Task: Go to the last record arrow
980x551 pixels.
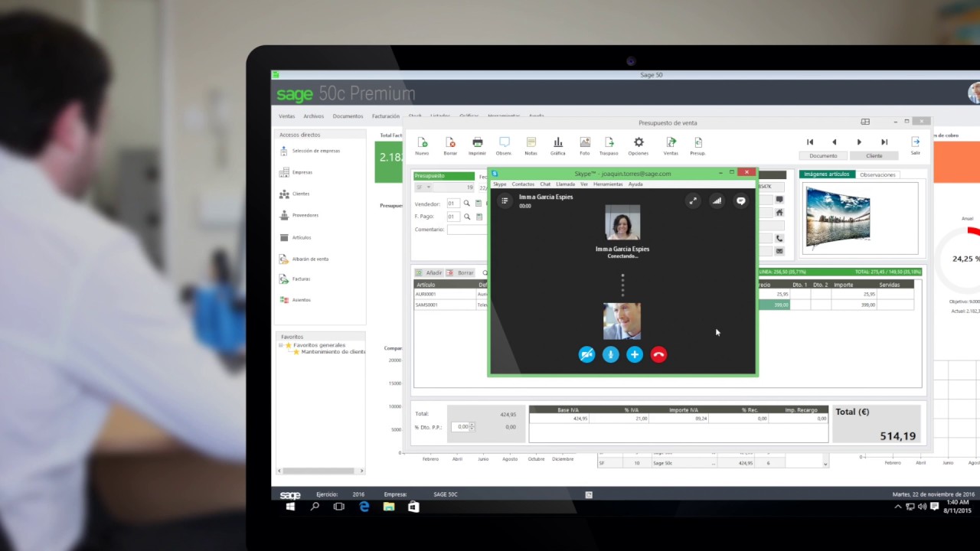Action: [884, 142]
